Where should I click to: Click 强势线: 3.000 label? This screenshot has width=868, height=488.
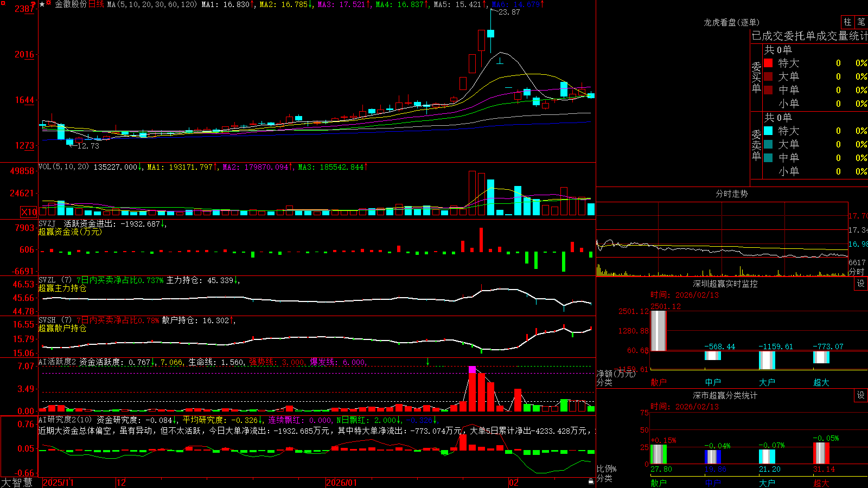pyautogui.click(x=277, y=362)
